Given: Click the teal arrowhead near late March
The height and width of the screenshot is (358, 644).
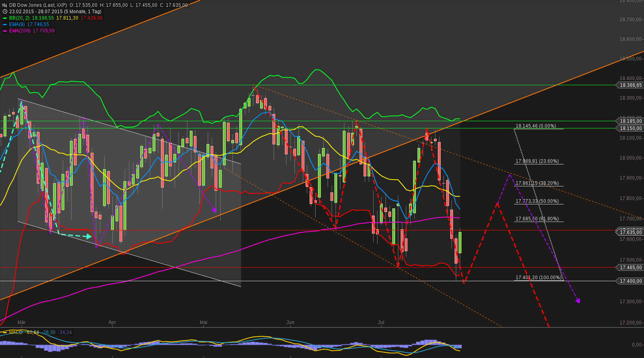Looking at the screenshot, I should (x=89, y=236).
